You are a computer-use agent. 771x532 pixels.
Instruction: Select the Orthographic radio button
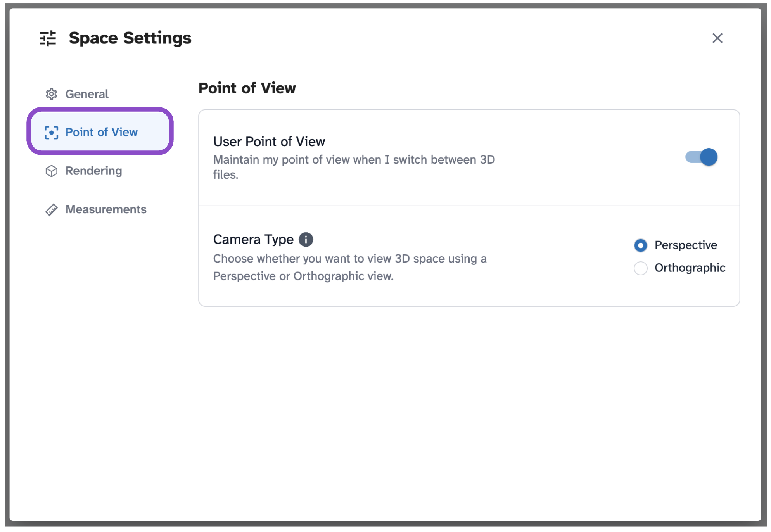(x=640, y=268)
